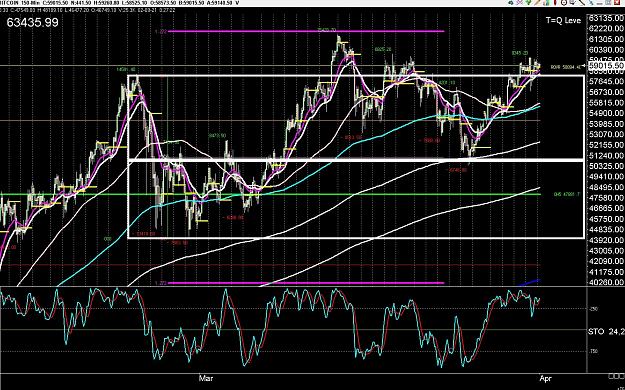625x390 pixels.
Task: Click the 45750.00 price axis label
Action: coord(606,219)
